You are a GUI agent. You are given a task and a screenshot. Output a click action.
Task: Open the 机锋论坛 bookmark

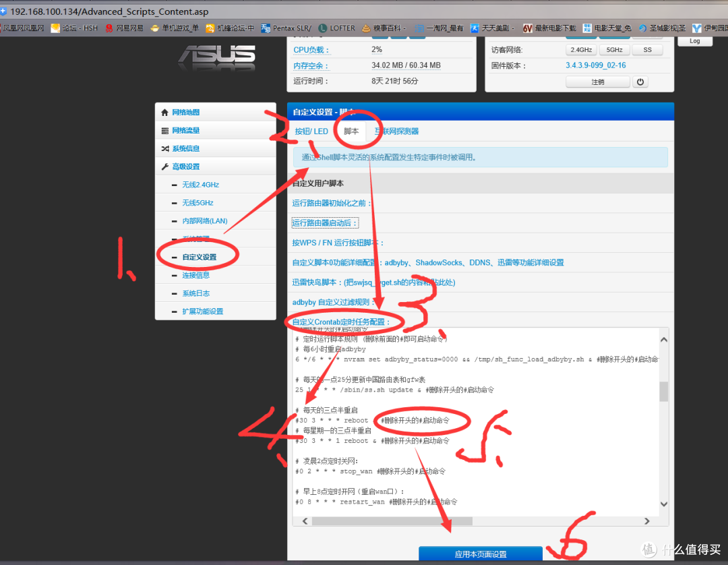231,28
